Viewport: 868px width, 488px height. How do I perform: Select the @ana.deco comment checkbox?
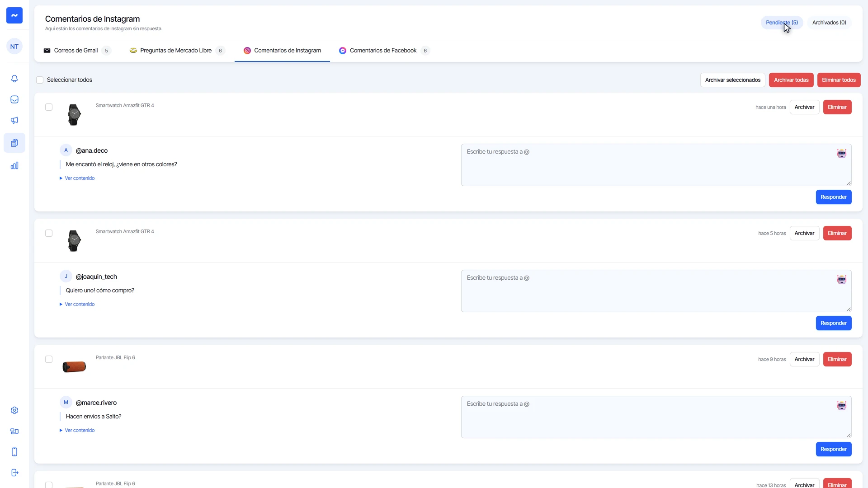pos(49,107)
